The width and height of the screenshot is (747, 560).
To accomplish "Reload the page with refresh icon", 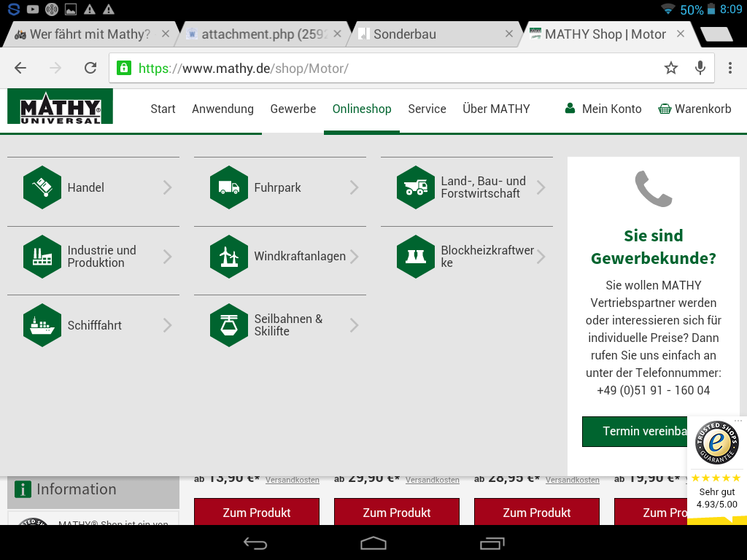I will pyautogui.click(x=90, y=68).
